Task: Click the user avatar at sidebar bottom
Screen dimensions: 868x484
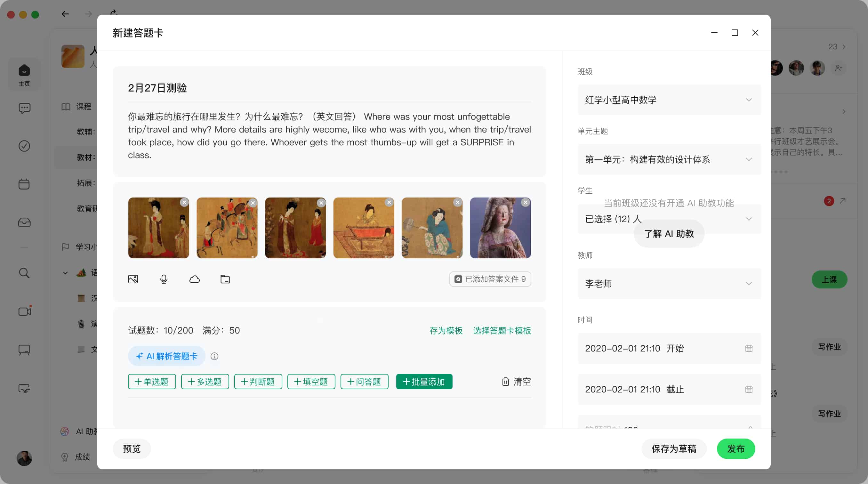Action: click(x=24, y=458)
